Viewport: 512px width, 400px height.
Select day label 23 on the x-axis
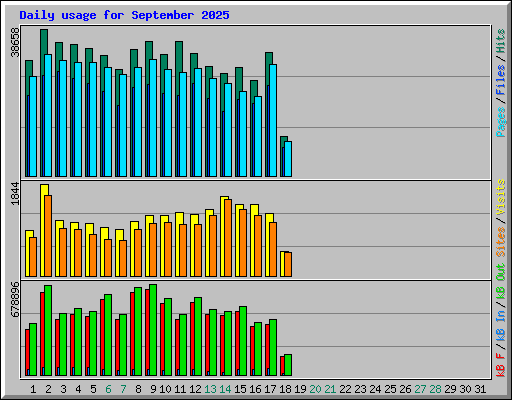click(x=360, y=389)
